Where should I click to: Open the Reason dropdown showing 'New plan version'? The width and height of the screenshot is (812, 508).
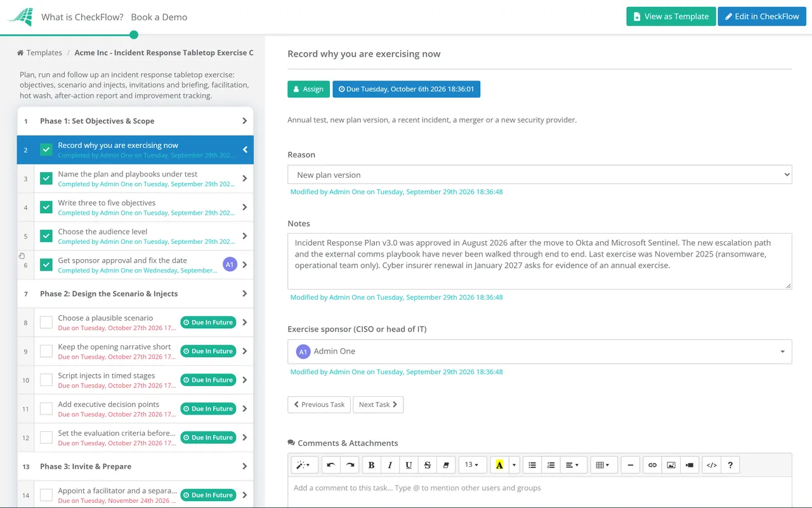540,175
